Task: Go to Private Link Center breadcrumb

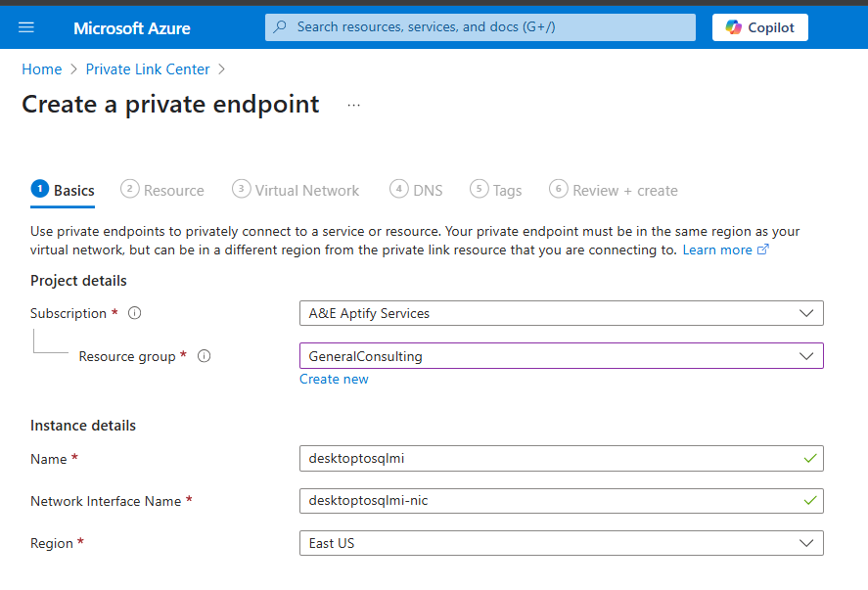Action: [x=148, y=69]
